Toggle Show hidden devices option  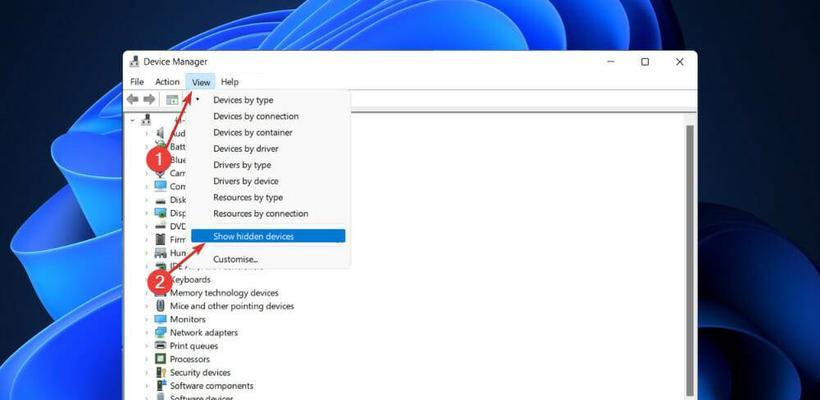(268, 236)
